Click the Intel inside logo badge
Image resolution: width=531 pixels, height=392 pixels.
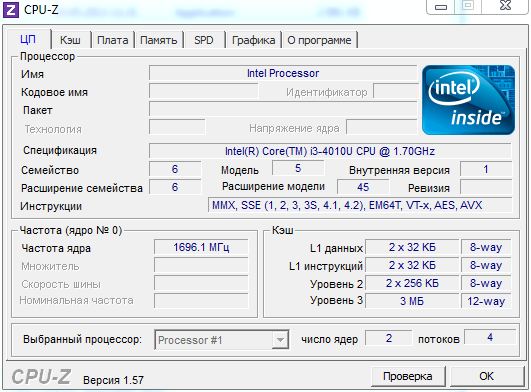468,100
